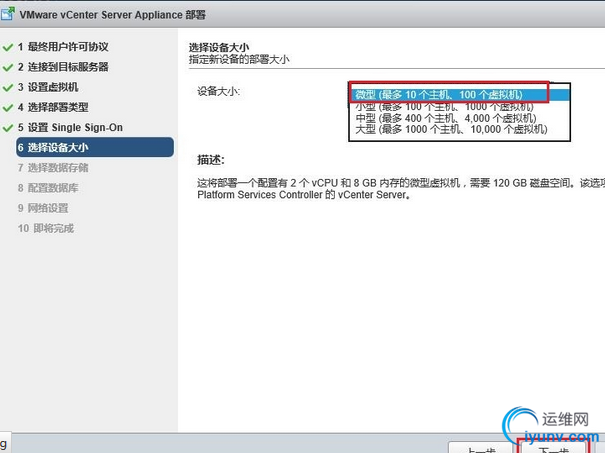Click the 指定新设备的部署大小 subtitle
Screen dimensions: 605x453
pos(239,59)
